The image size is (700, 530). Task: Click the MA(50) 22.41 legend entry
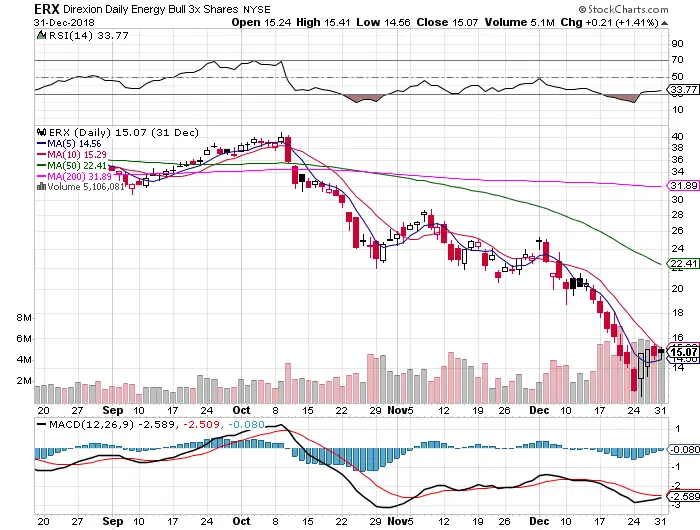click(x=76, y=166)
